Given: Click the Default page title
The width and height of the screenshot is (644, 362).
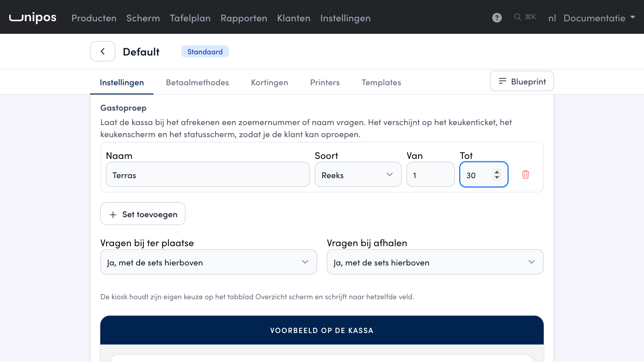Looking at the screenshot, I should [141, 52].
